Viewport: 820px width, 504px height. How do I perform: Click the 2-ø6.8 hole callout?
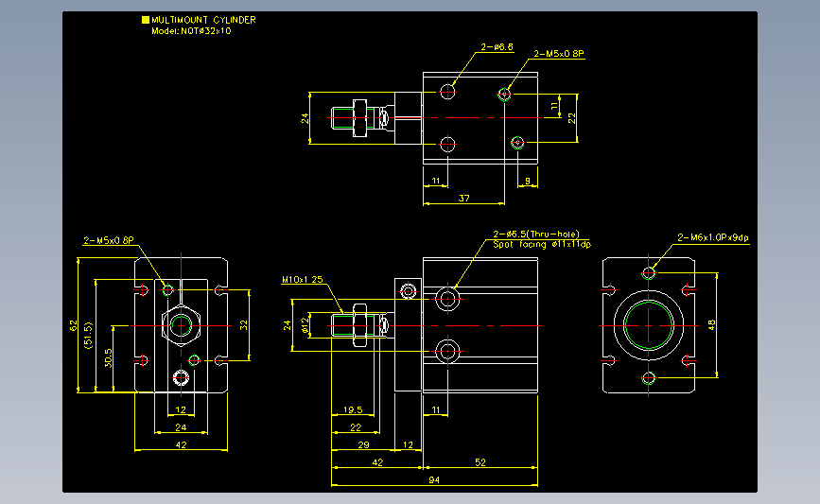click(x=497, y=47)
